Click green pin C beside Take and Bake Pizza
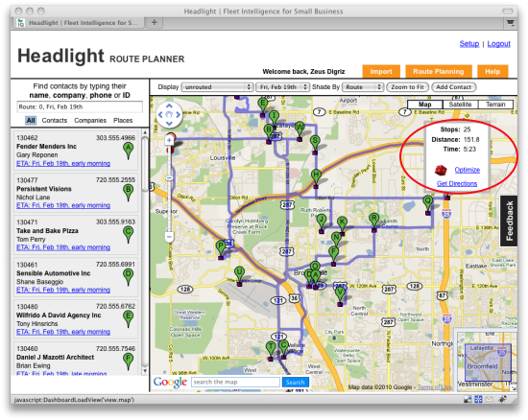Screen dimensions: 528x420 point(128,234)
